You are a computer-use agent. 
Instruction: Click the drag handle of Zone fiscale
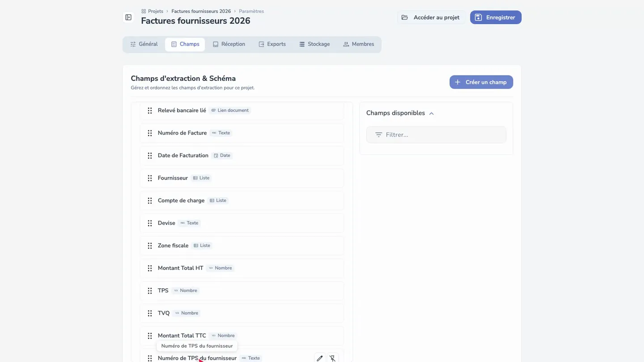point(150,246)
